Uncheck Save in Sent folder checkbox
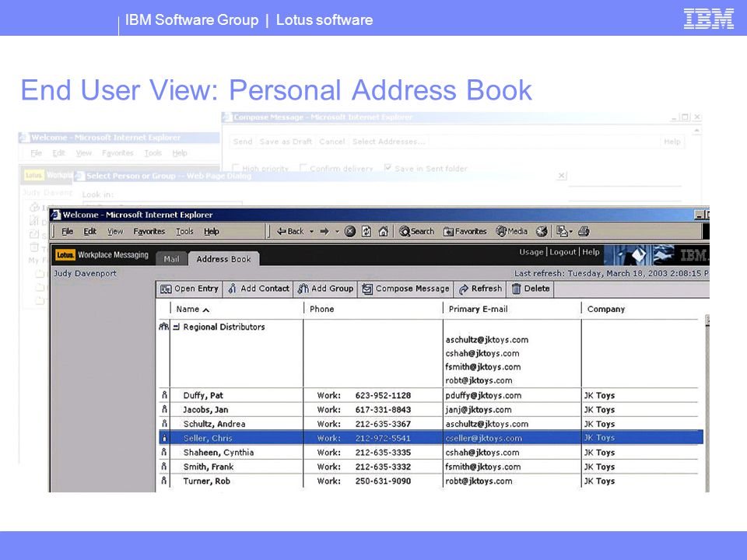 (x=388, y=168)
